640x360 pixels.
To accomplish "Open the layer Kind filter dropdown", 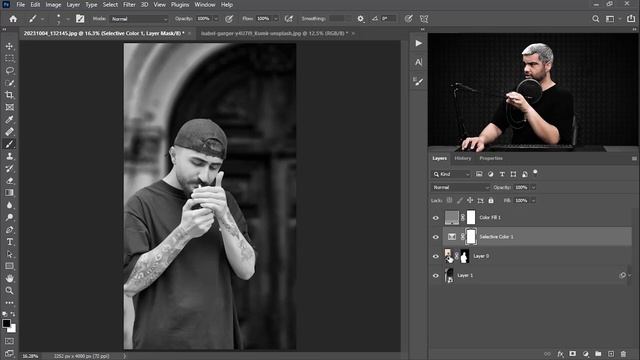I will (x=451, y=174).
